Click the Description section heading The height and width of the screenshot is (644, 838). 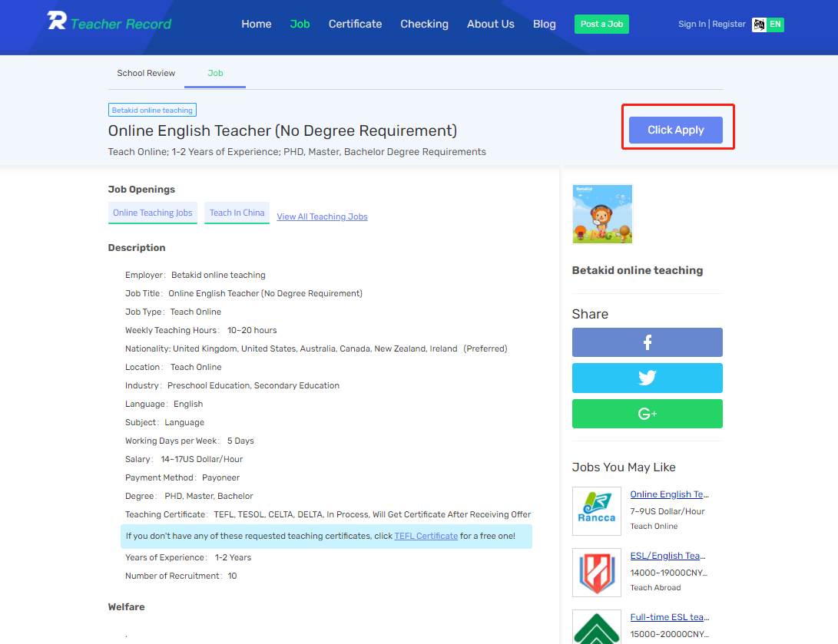(136, 248)
